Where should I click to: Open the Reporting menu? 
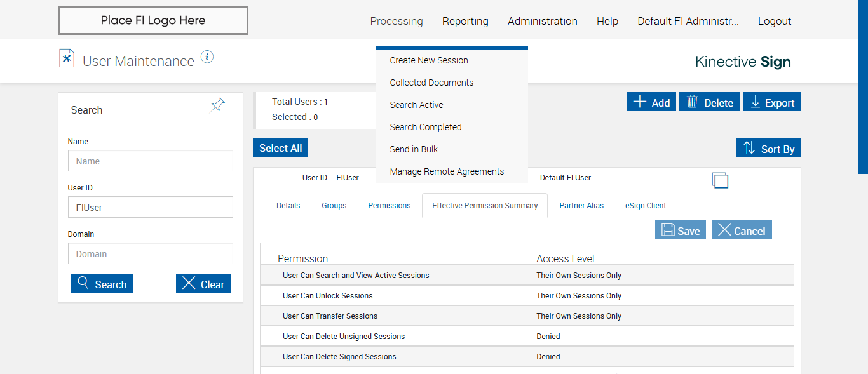click(x=465, y=21)
